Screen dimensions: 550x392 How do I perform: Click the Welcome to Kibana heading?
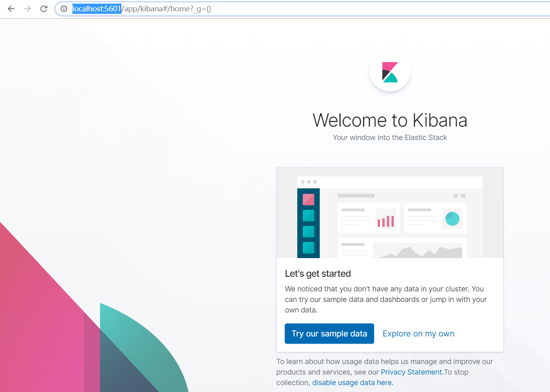390,120
